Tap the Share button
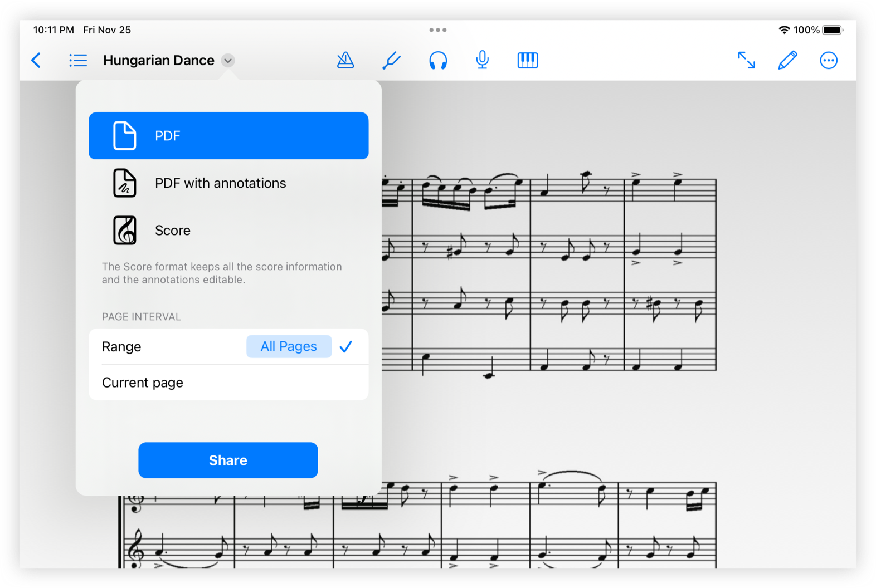This screenshot has width=876, height=588. pyautogui.click(x=228, y=460)
